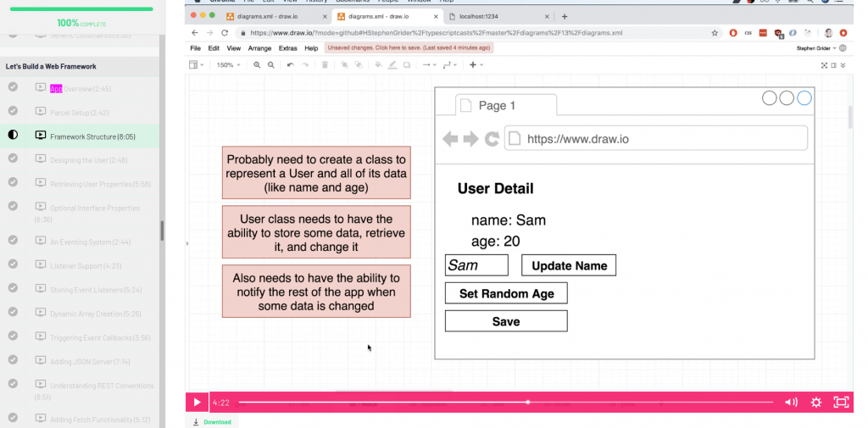Toggle the draw.io format panel icon
This screenshot has height=428, width=868.
click(833, 64)
